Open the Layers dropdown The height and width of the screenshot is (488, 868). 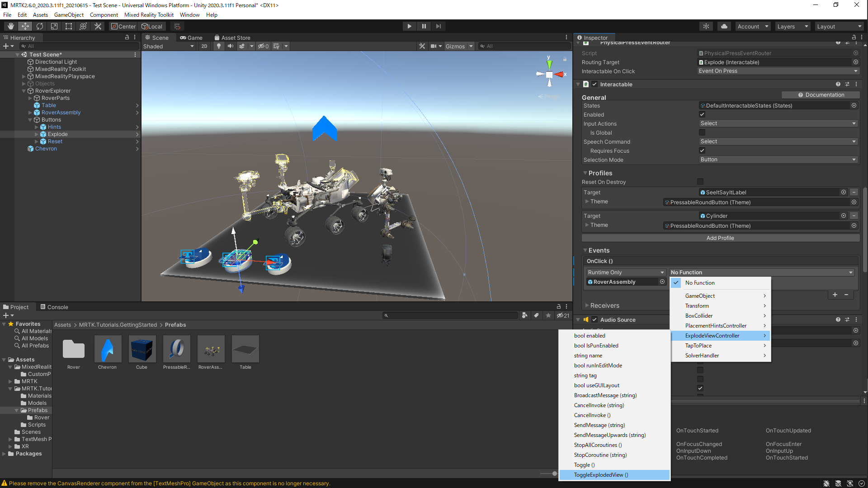792,26
